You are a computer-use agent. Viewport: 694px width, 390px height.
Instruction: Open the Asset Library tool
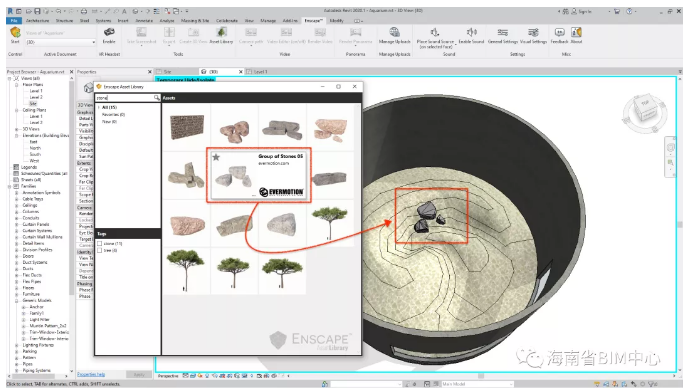[x=221, y=32]
